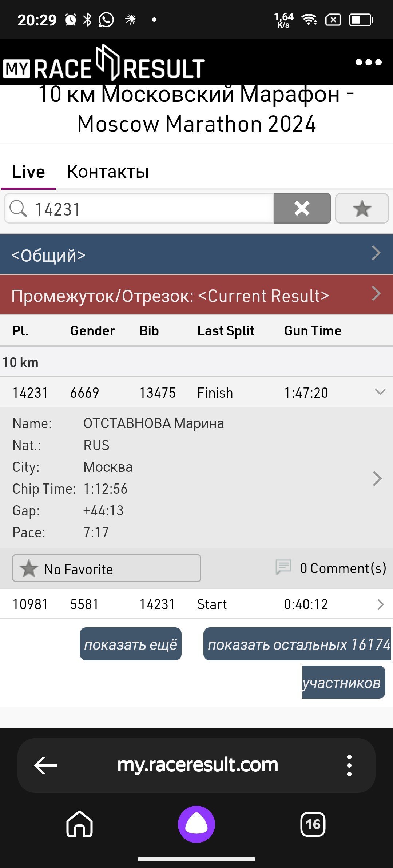Tap the показать ещё button
The image size is (393, 868).
tap(131, 644)
